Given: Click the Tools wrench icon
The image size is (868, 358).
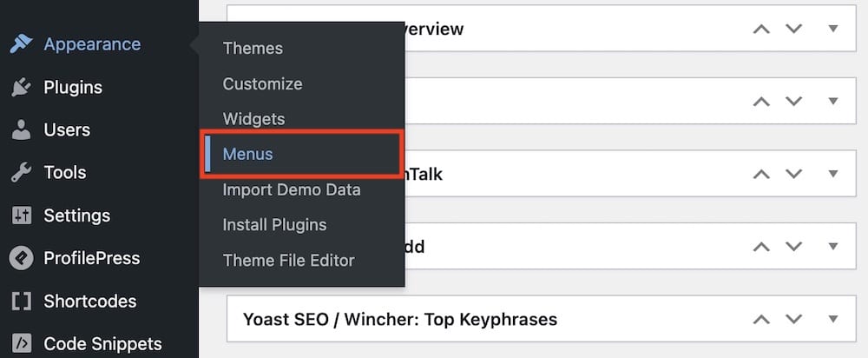Looking at the screenshot, I should (x=21, y=173).
